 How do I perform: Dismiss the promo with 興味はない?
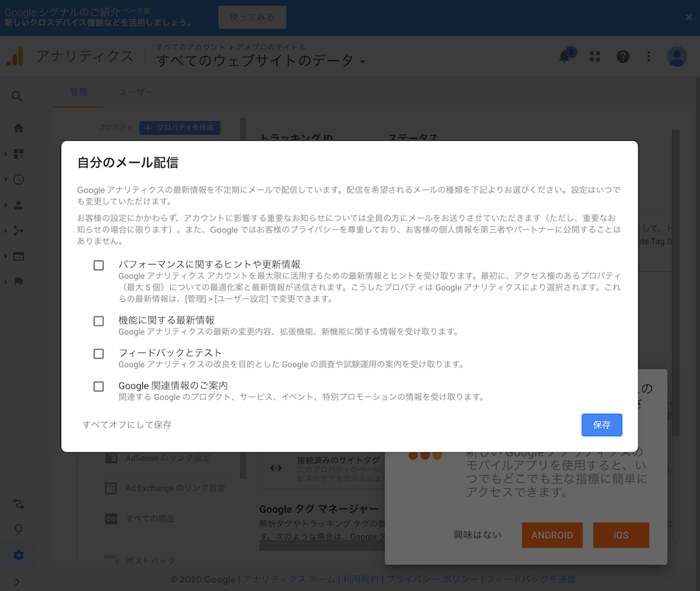[477, 535]
